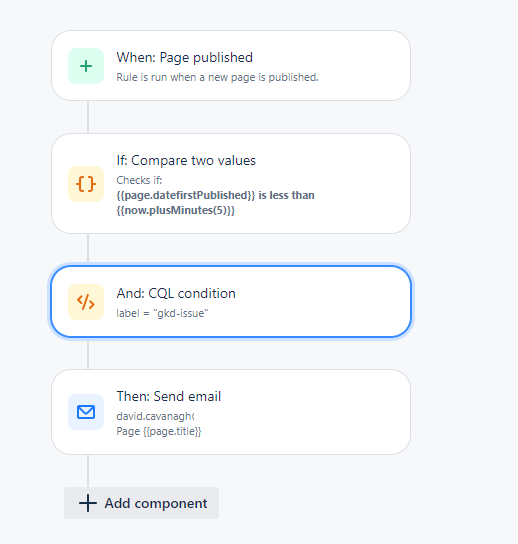
Task: Click the label = "gkd-issue" condition text
Action: tap(162, 313)
